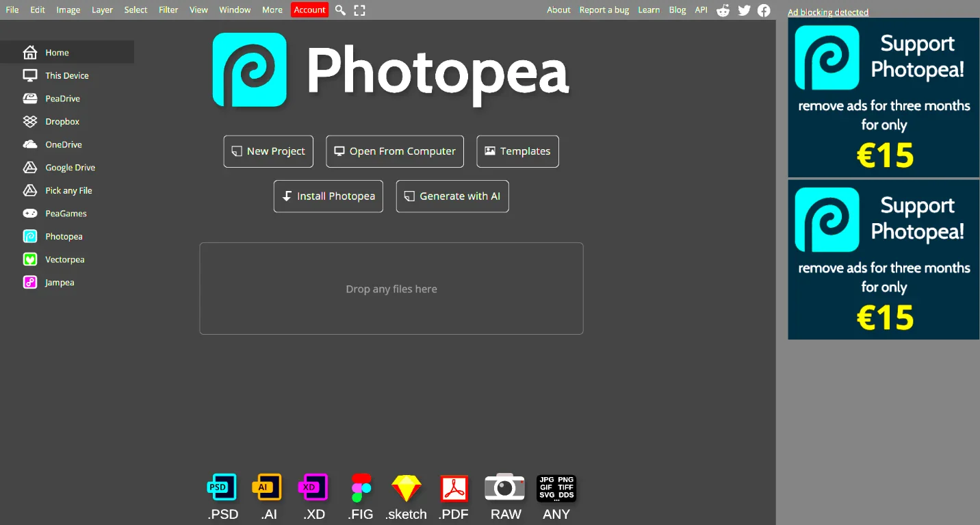980x525 pixels.
Task: Click the .AI format icon
Action: [x=268, y=487]
